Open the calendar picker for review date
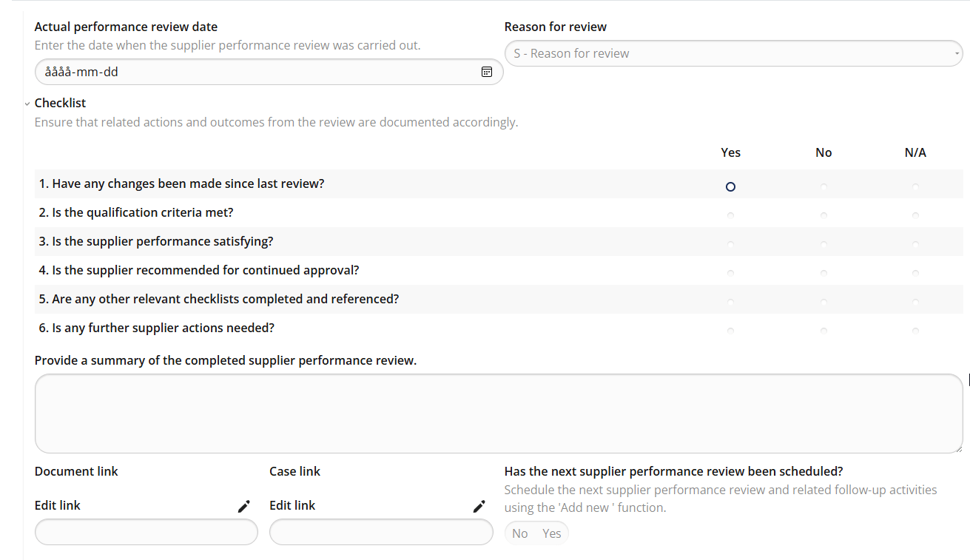Image resolution: width=970 pixels, height=560 pixels. (x=486, y=72)
